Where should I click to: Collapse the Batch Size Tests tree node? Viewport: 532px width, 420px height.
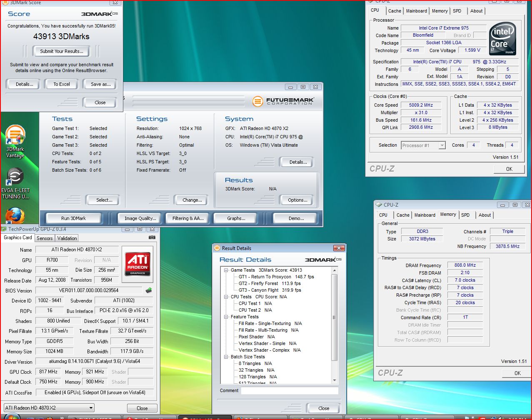coord(227,357)
